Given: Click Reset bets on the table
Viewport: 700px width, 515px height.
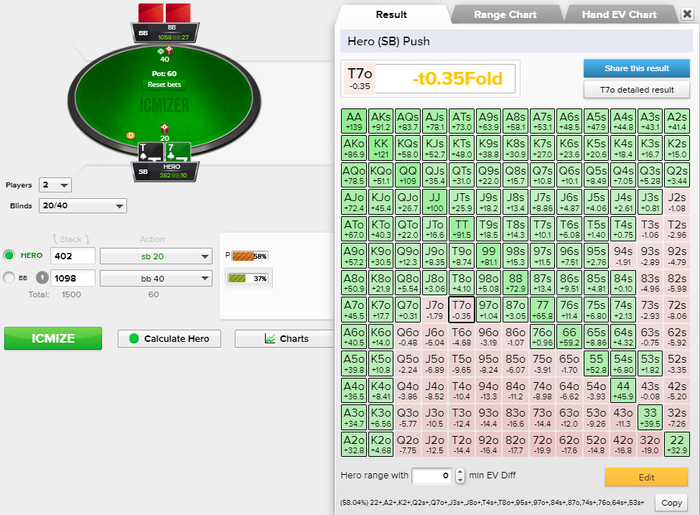Looking at the screenshot, I should tap(164, 84).
